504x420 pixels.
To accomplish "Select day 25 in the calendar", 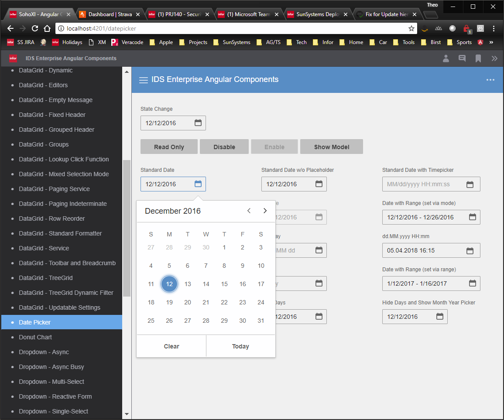I will coord(151,321).
